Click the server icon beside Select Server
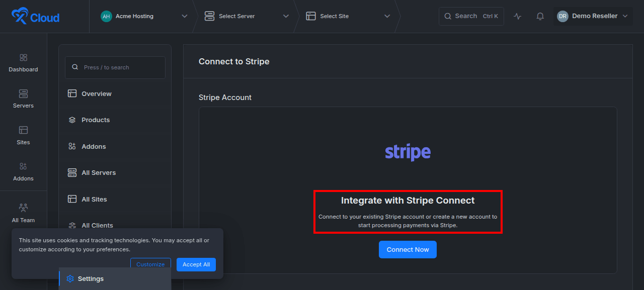This screenshot has height=290, width=644. [209, 16]
